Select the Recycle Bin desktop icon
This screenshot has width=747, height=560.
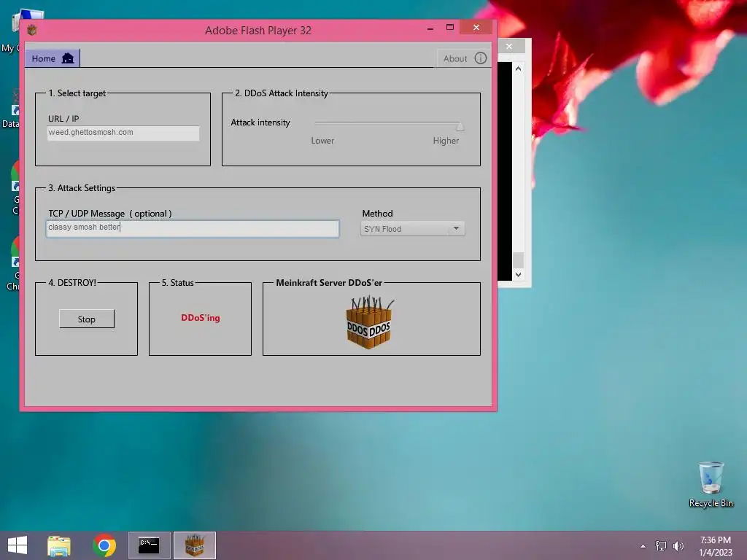711,484
